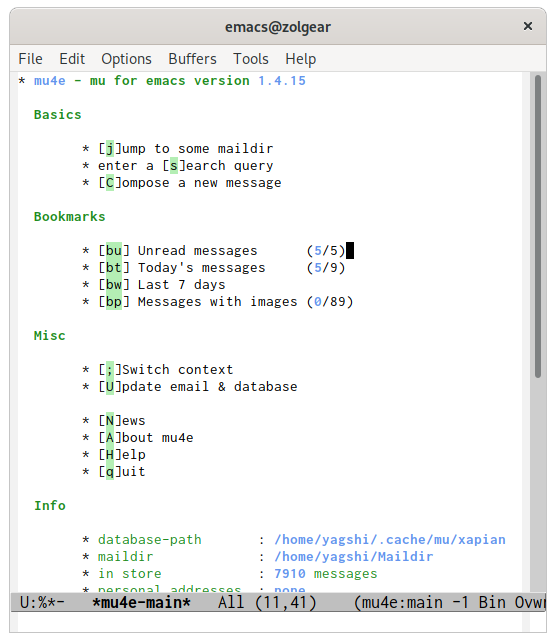Open the [bw] Last 7 days bookmark
Viewport: 556px width, 642px height.
pos(162,285)
